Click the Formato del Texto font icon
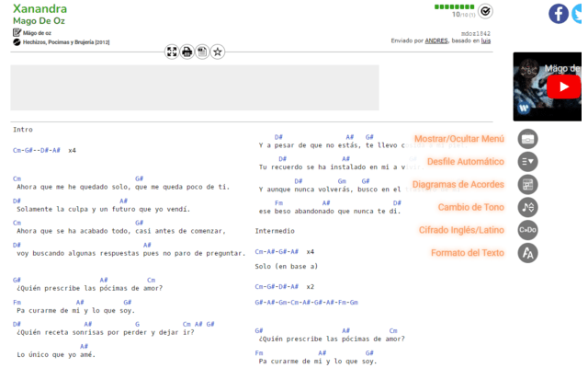 (527, 253)
